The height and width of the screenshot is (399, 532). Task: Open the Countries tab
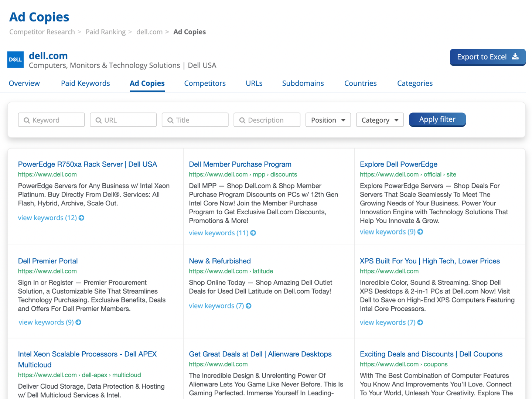[x=361, y=83]
